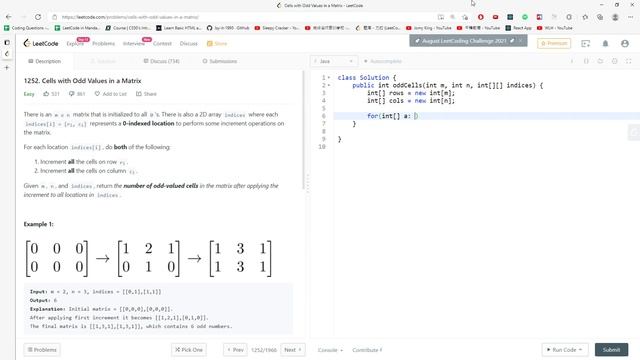640x360 pixels.
Task: Reset code to default in editor toolbar
Action: (600, 61)
